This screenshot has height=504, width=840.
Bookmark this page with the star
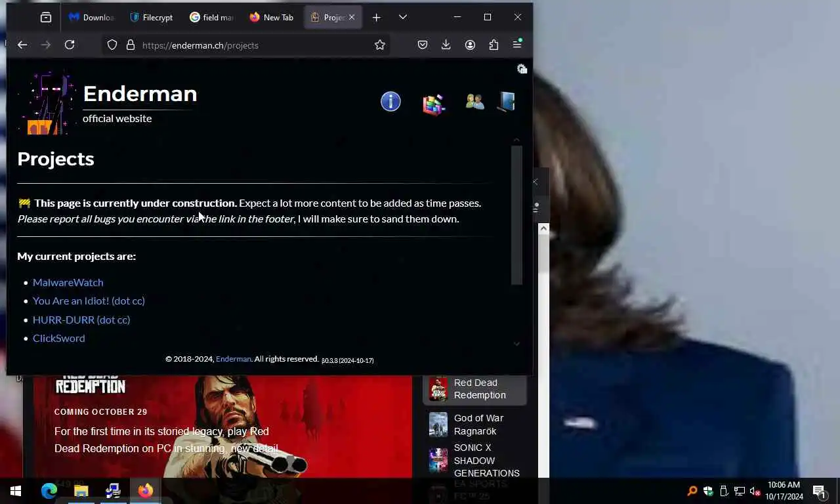tap(379, 45)
